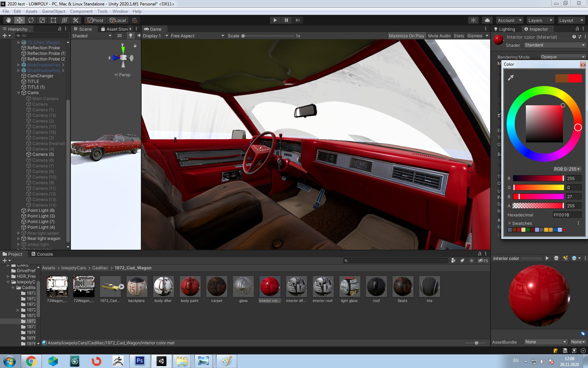Pick a color with the eyedropper
This screenshot has height=368, width=588.
[x=511, y=78]
